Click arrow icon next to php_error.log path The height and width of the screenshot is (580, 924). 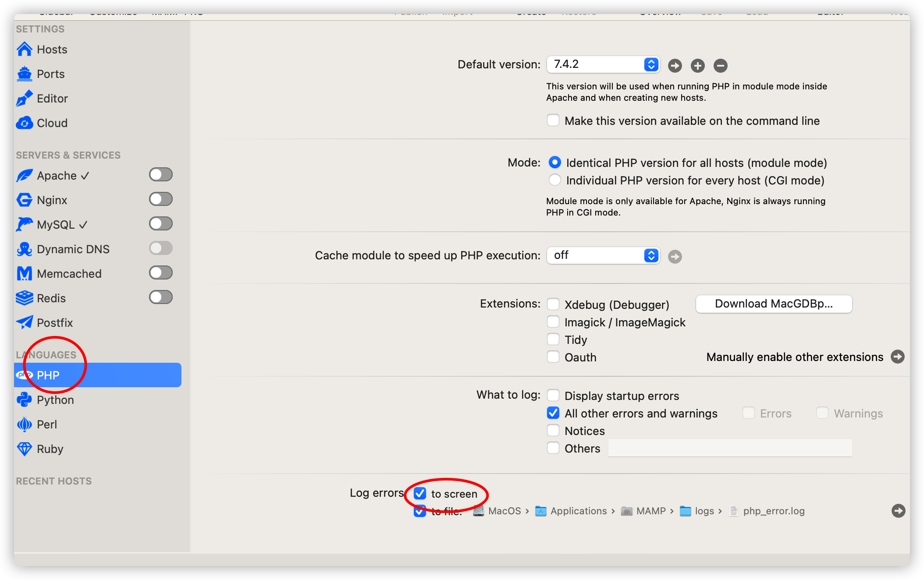click(898, 511)
